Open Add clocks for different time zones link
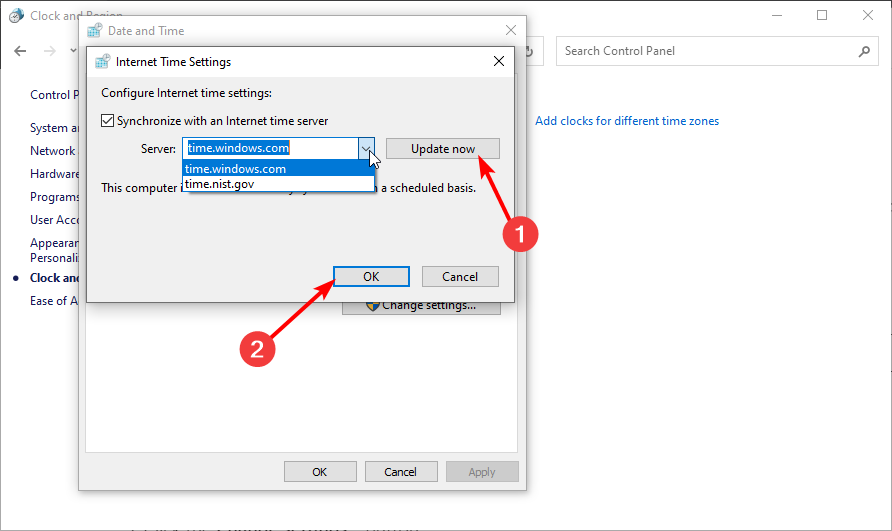The width and height of the screenshot is (892, 531). (x=627, y=121)
